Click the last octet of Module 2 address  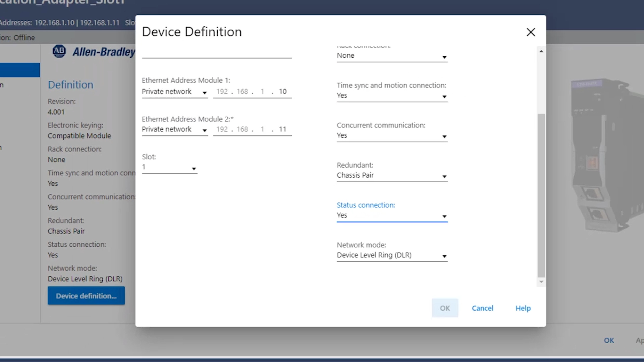tap(282, 130)
